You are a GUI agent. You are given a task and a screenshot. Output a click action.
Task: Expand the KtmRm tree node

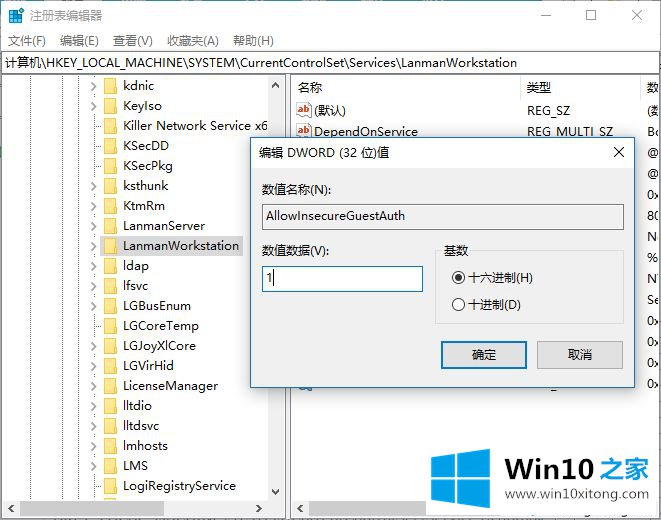click(x=94, y=206)
